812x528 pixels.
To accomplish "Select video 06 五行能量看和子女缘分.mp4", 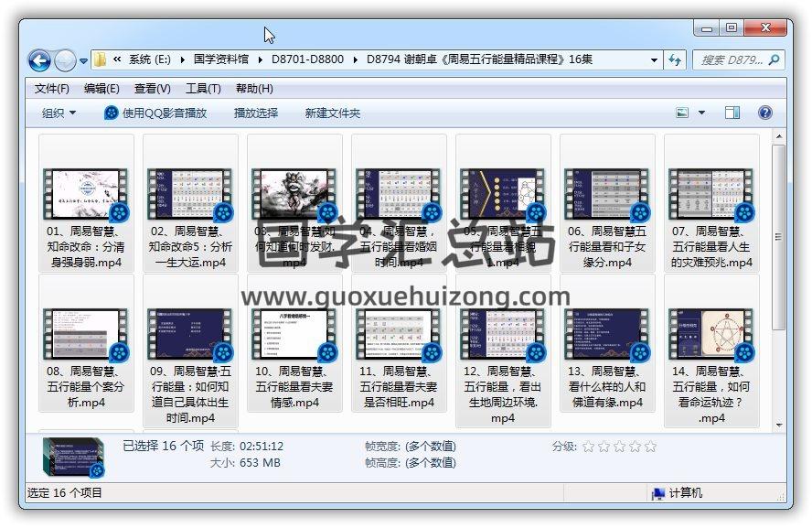I will (x=607, y=203).
